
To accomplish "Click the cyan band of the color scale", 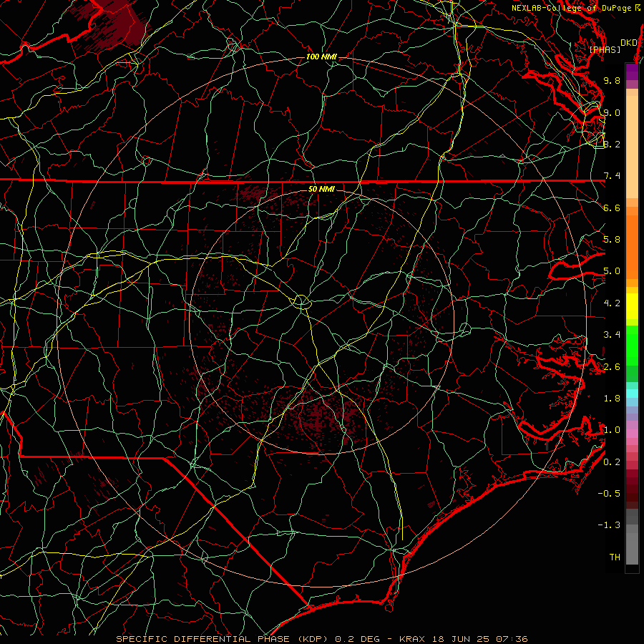I will click(x=632, y=393).
